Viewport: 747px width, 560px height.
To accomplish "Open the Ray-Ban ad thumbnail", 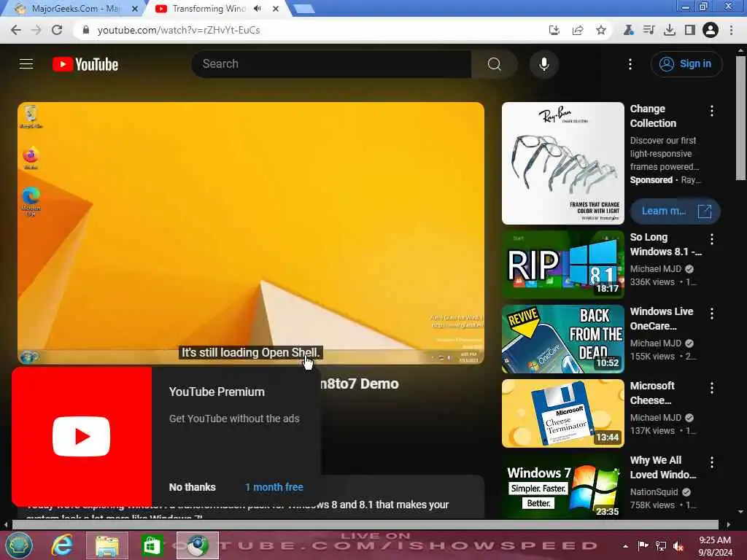I will click(x=562, y=163).
